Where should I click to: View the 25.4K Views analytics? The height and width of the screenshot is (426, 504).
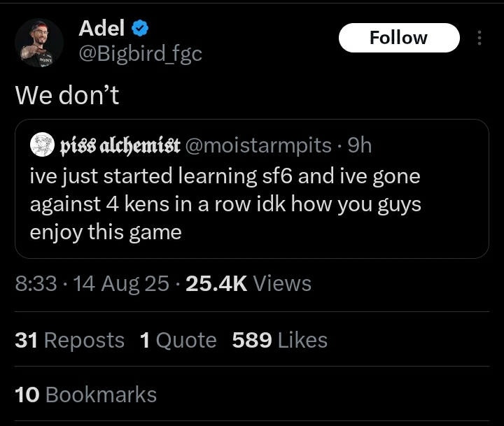249,283
